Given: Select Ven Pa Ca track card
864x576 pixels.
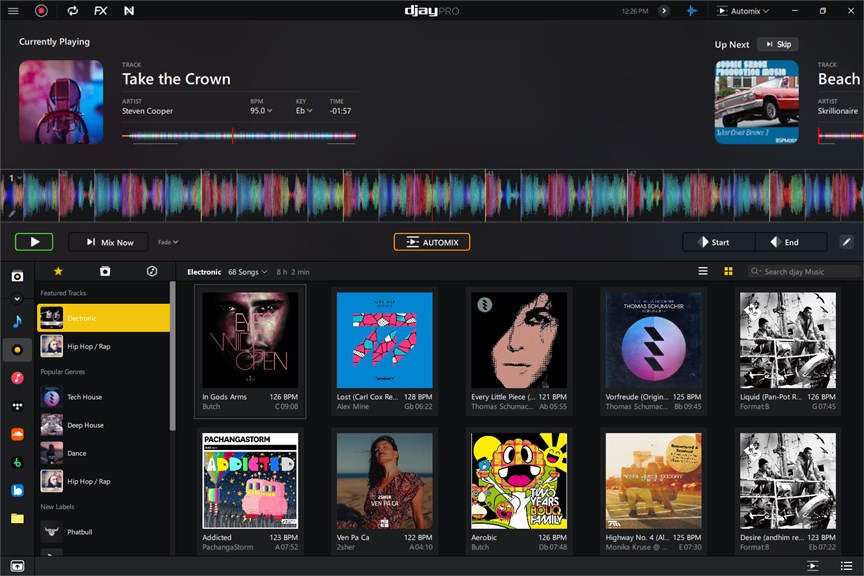Looking at the screenshot, I should [385, 492].
